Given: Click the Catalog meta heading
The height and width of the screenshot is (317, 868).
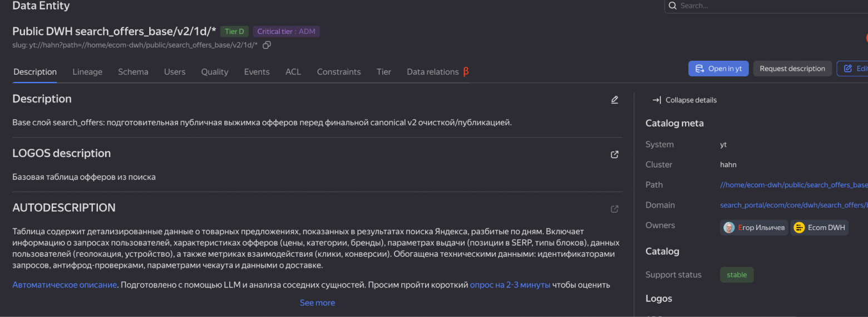Looking at the screenshot, I should 674,124.
